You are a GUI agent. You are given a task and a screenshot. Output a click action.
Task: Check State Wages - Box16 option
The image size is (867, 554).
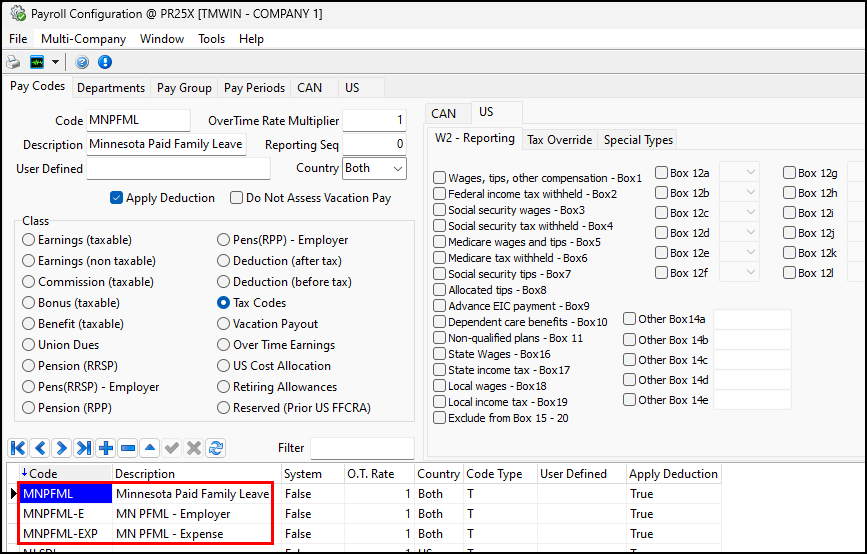[440, 354]
